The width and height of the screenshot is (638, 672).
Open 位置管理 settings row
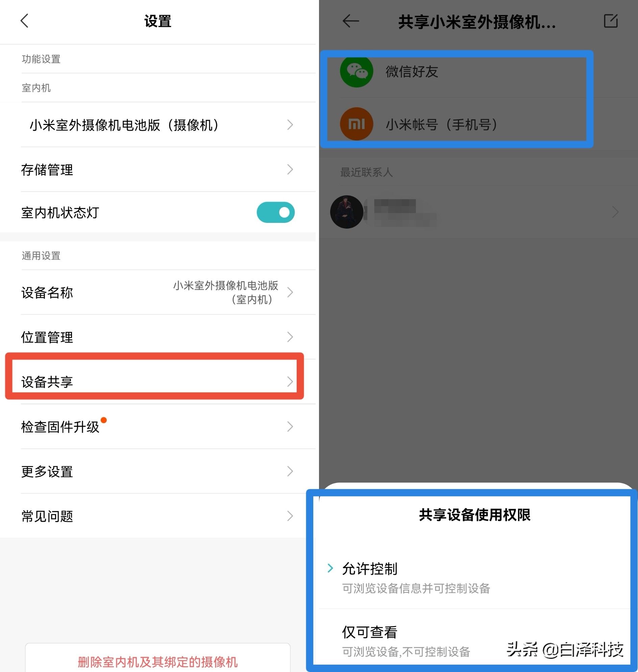click(x=158, y=337)
